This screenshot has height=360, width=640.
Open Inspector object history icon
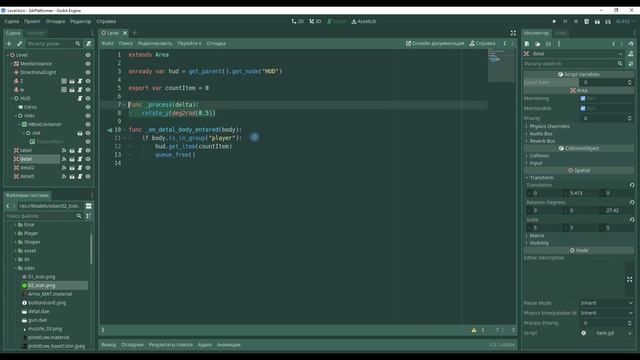[x=631, y=44]
